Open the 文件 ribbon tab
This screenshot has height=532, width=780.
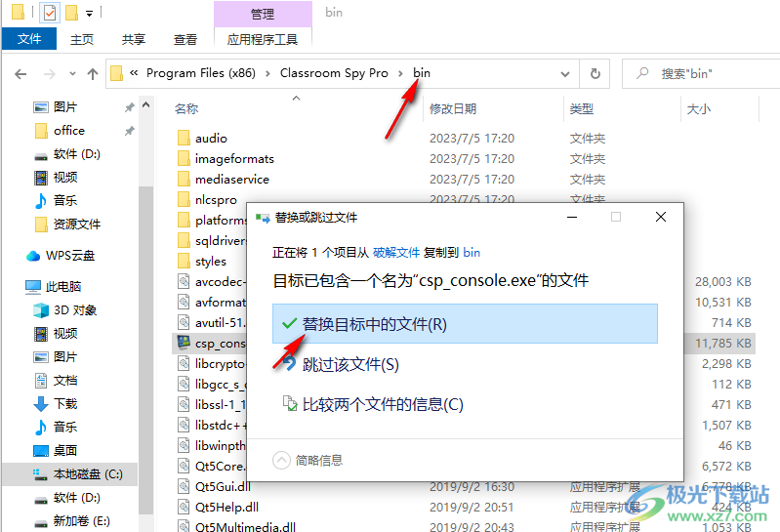pyautogui.click(x=29, y=39)
